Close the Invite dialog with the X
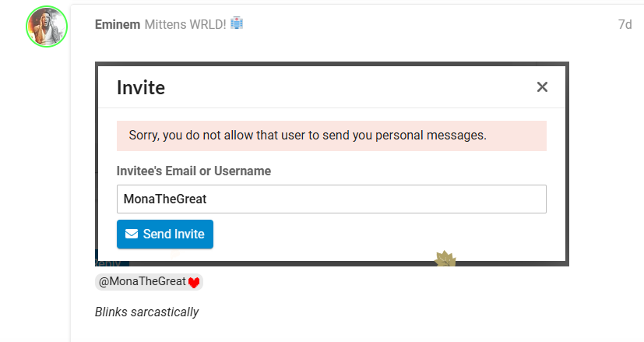Image resolution: width=644 pixels, height=342 pixels. [x=543, y=87]
